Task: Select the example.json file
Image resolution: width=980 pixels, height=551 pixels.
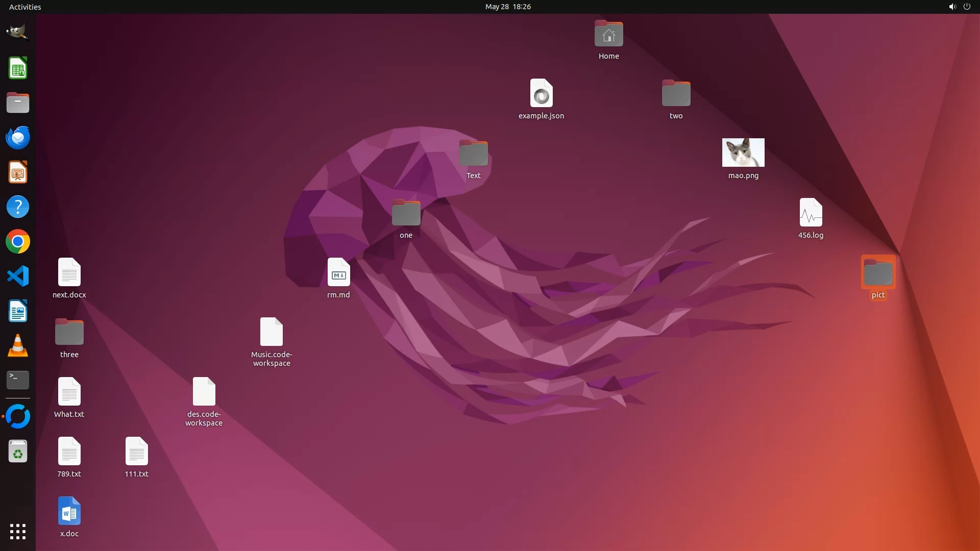Action: coord(541,93)
